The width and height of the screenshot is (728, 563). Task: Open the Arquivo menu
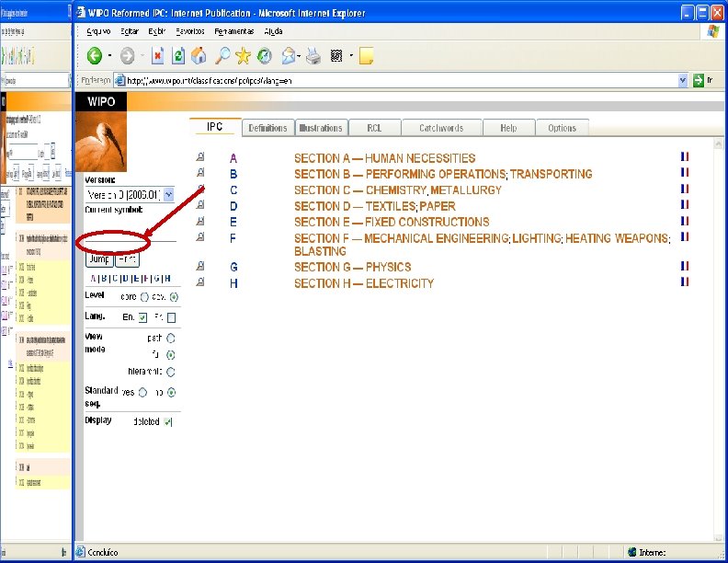pos(98,31)
